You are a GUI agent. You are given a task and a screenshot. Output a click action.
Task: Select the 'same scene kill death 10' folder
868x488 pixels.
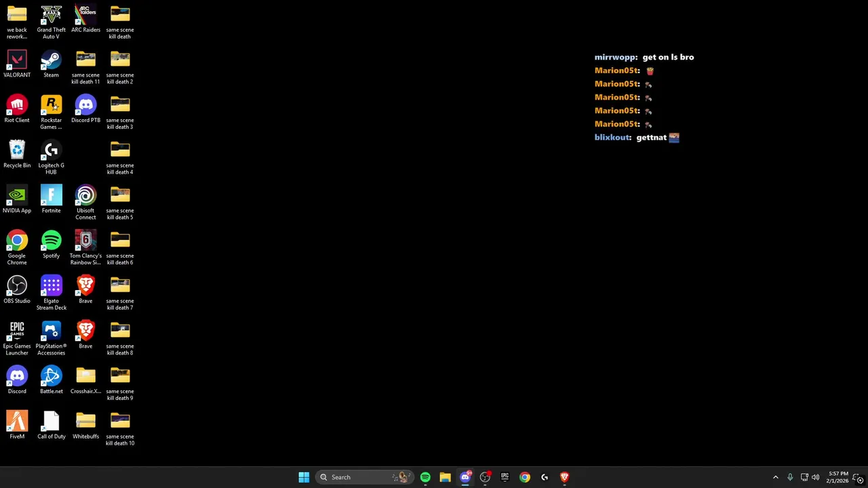pos(120,428)
